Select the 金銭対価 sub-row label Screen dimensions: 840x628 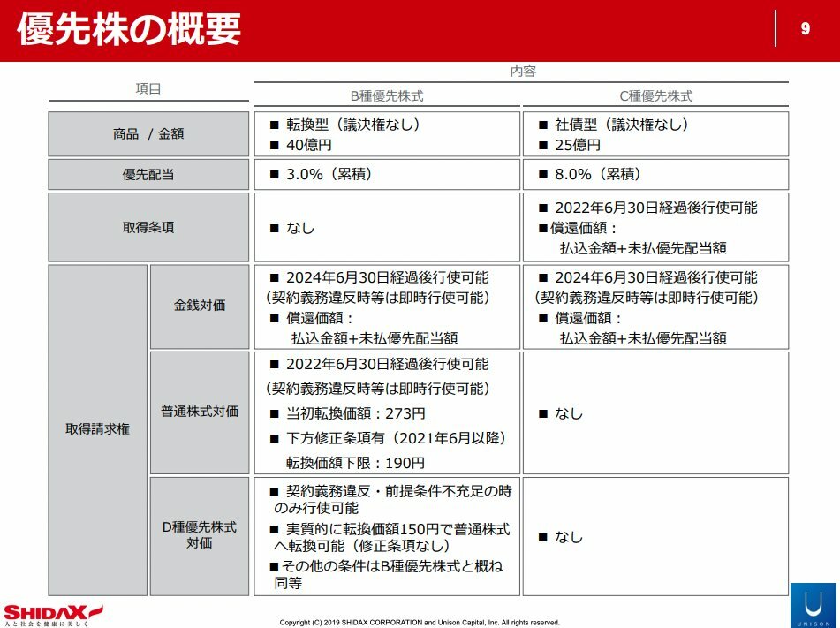[x=200, y=306]
